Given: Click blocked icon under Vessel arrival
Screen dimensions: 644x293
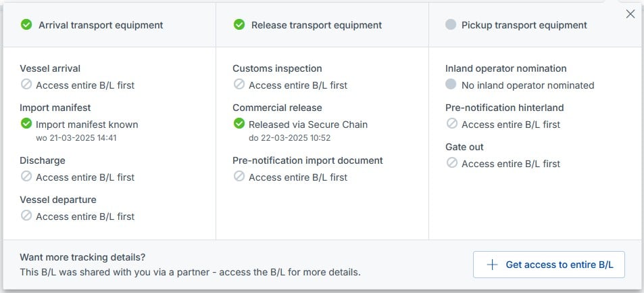Looking at the screenshot, I should 26,85.
